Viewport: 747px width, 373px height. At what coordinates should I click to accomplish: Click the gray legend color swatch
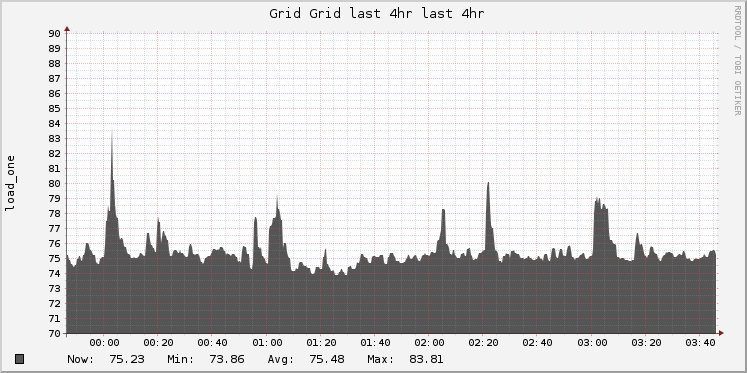pos(20,359)
